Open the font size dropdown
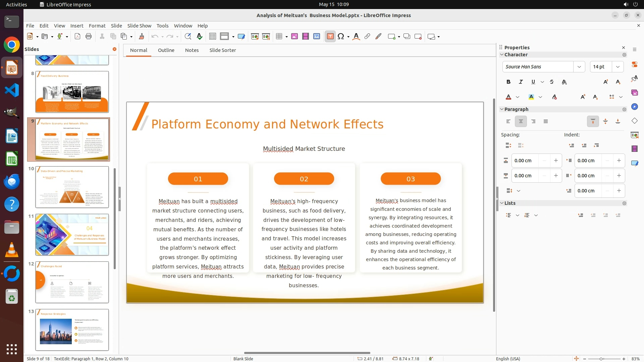644x362 pixels. click(x=618, y=67)
